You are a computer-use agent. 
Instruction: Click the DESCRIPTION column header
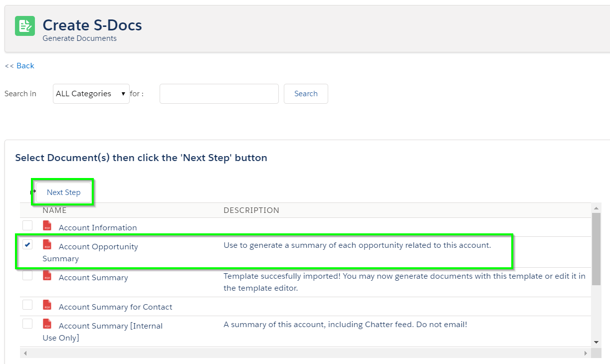(251, 210)
